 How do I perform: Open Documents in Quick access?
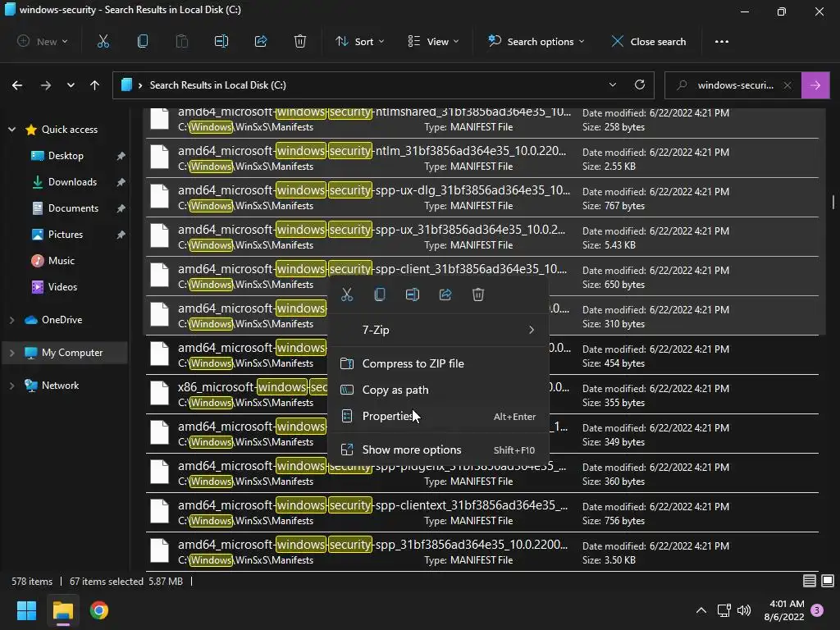(x=73, y=208)
